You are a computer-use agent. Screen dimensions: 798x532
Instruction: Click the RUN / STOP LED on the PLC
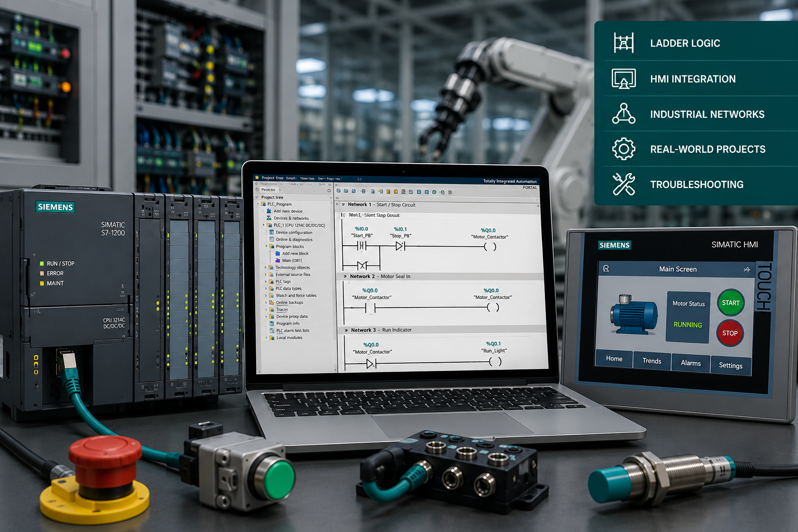(x=42, y=263)
